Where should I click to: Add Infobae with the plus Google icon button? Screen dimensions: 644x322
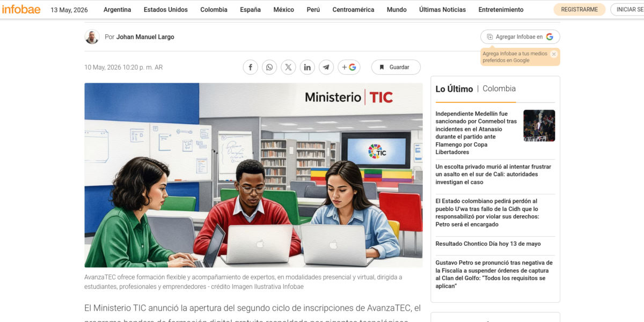[349, 67]
